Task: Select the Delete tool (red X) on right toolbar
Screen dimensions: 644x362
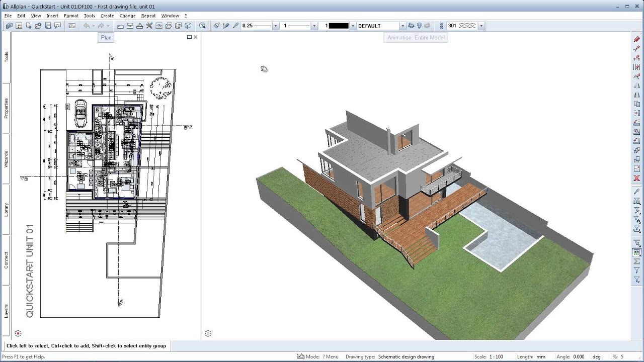Action: click(x=636, y=178)
